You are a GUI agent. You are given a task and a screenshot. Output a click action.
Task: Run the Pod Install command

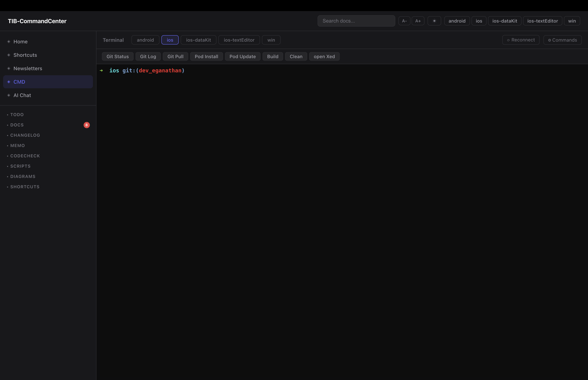click(206, 57)
